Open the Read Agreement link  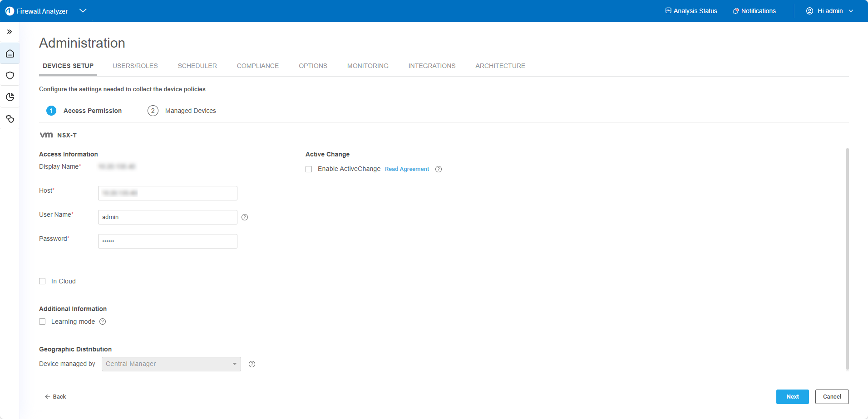[x=407, y=169]
